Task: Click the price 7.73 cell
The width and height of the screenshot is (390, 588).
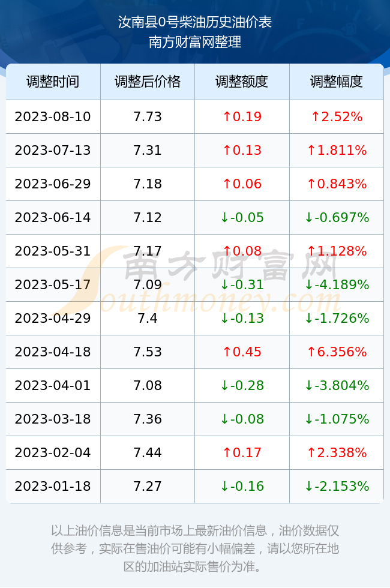Action: pyautogui.click(x=148, y=116)
